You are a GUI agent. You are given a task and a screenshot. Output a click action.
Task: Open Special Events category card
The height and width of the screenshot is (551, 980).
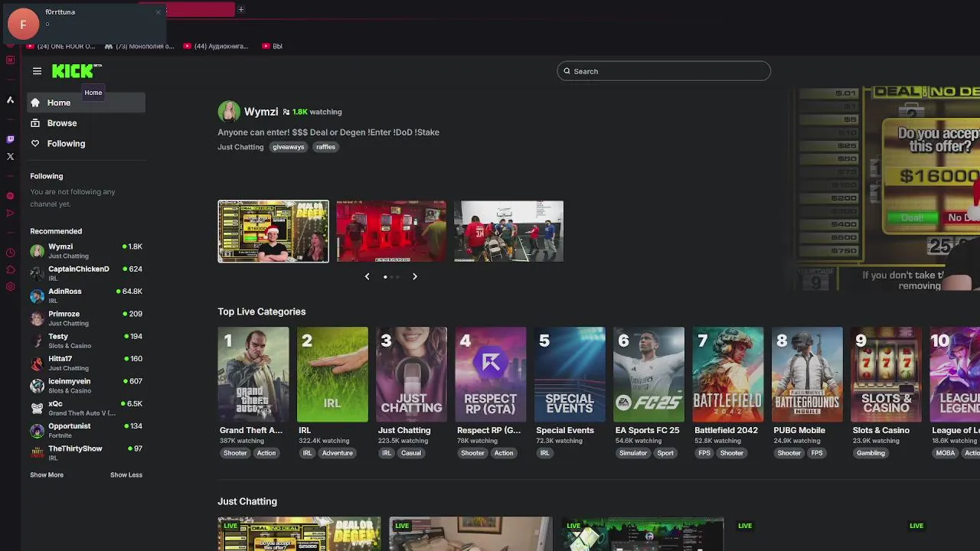pyautogui.click(x=570, y=375)
